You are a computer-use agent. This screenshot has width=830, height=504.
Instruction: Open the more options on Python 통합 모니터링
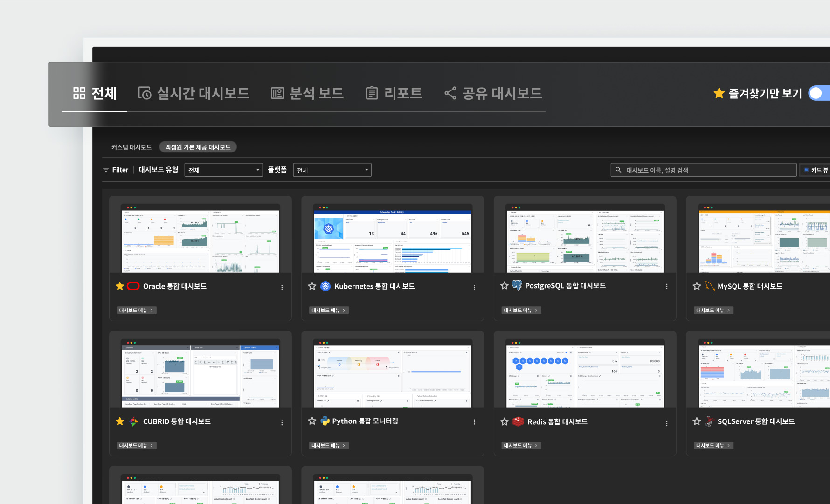474,422
